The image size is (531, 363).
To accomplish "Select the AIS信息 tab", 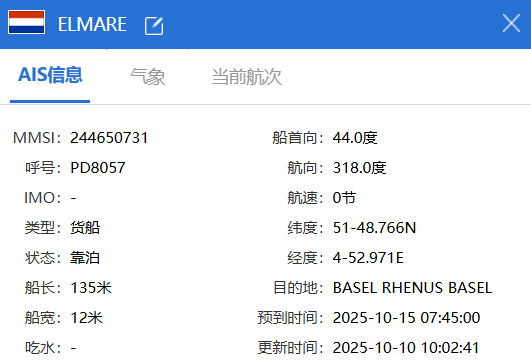I will pos(50,75).
